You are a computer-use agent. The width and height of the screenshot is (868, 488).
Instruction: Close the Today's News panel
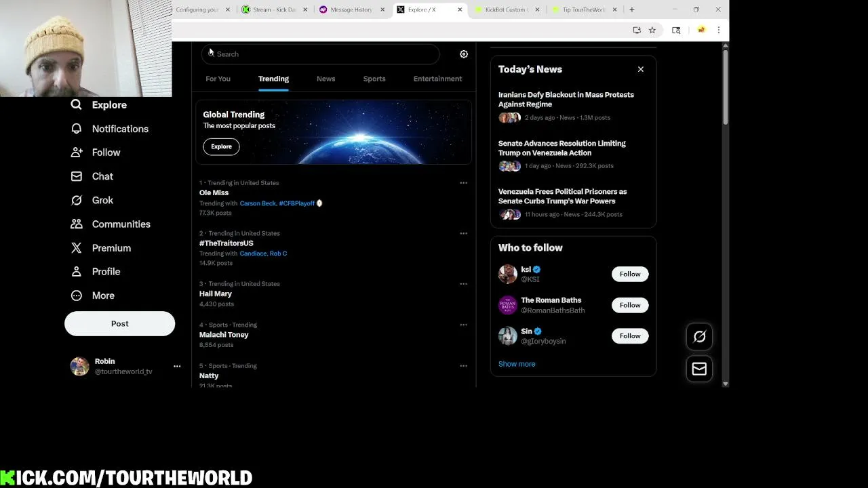[640, 69]
